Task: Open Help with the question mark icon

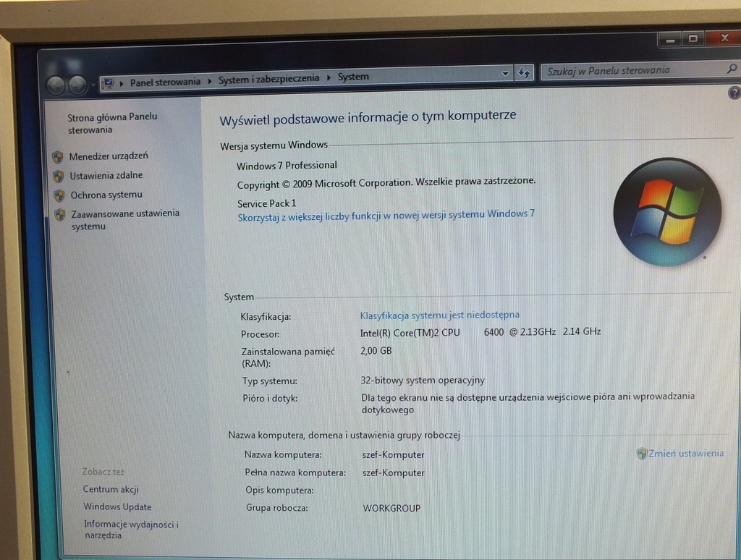Action: [x=734, y=93]
